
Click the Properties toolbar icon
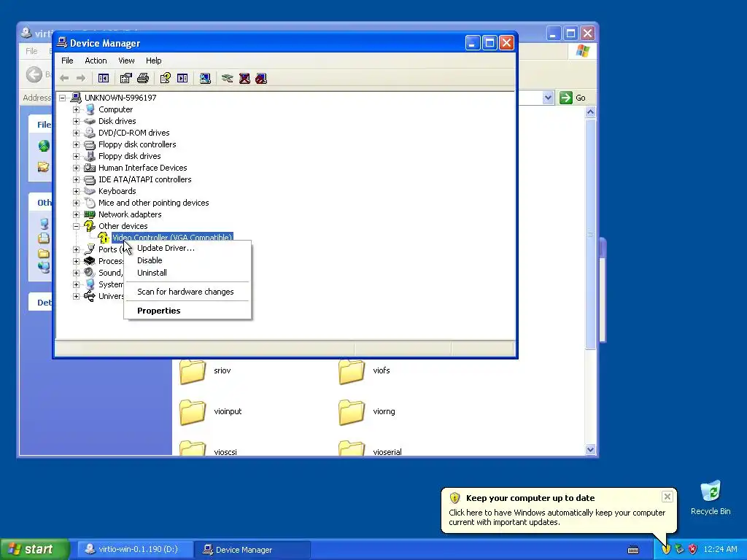tap(125, 78)
